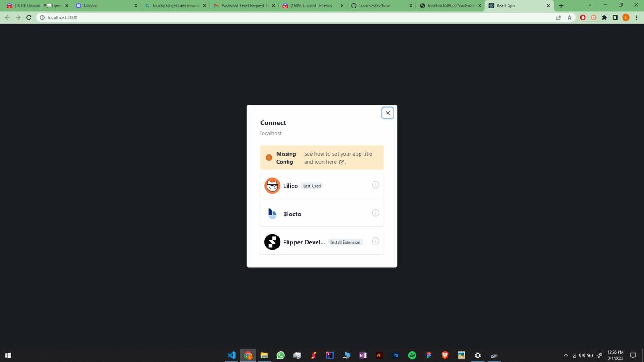
Task: Go forward in browser history
Action: tap(18, 17)
